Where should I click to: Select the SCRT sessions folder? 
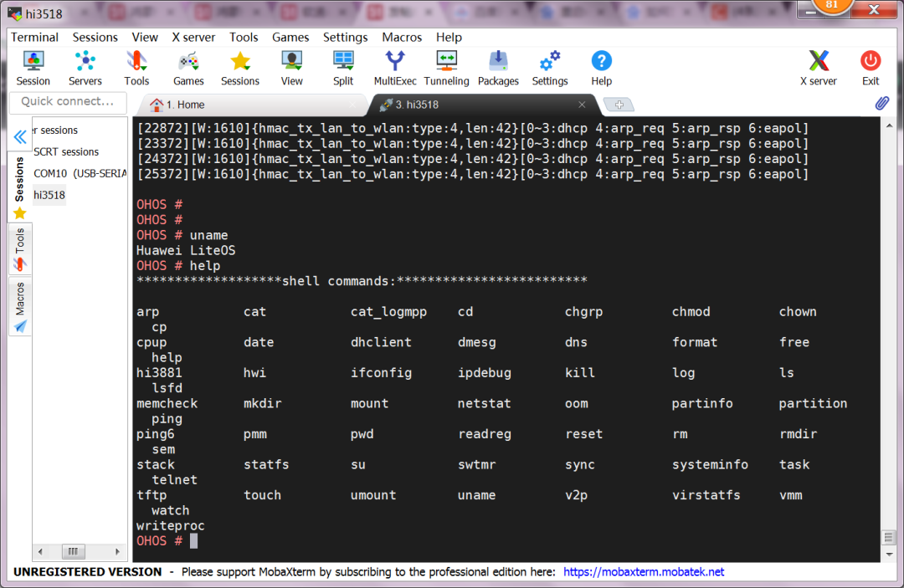coord(66,152)
